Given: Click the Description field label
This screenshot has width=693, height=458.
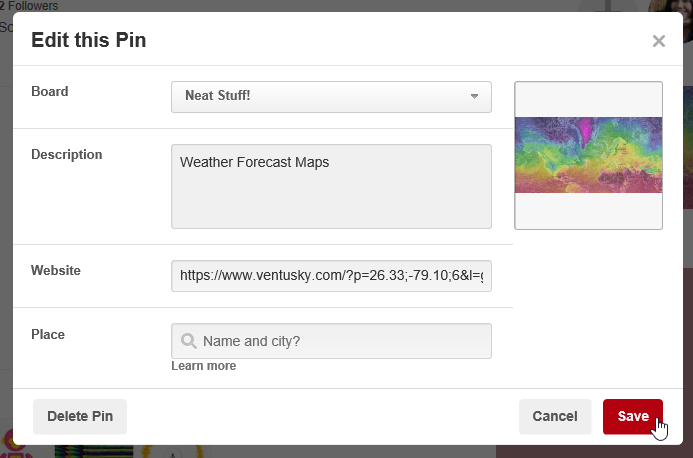Looking at the screenshot, I should [x=66, y=155].
